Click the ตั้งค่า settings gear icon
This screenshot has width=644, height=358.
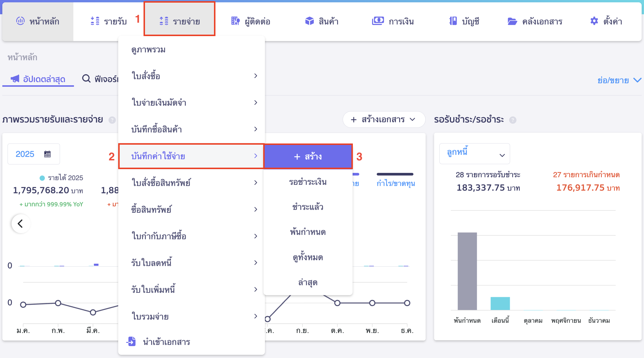click(593, 21)
